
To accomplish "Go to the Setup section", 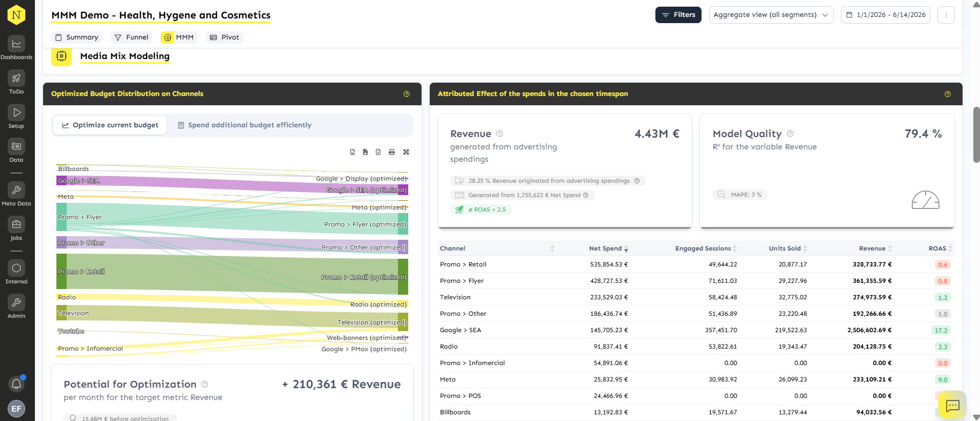I will [16, 117].
